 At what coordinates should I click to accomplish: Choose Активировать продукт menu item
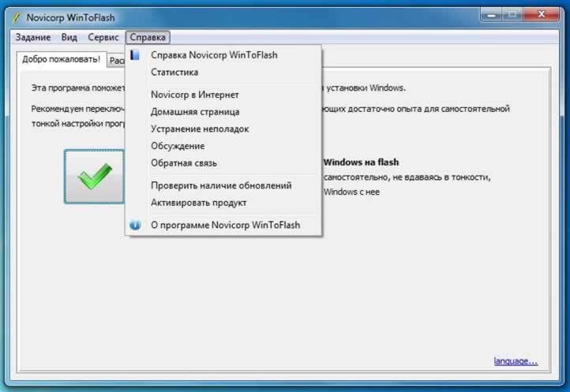click(x=223, y=203)
